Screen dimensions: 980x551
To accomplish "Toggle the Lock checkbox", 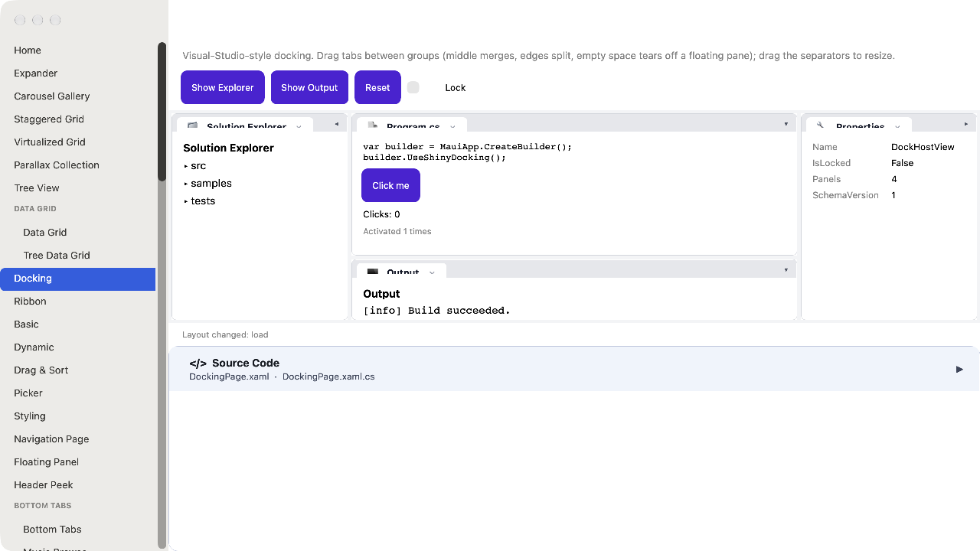I will (413, 87).
